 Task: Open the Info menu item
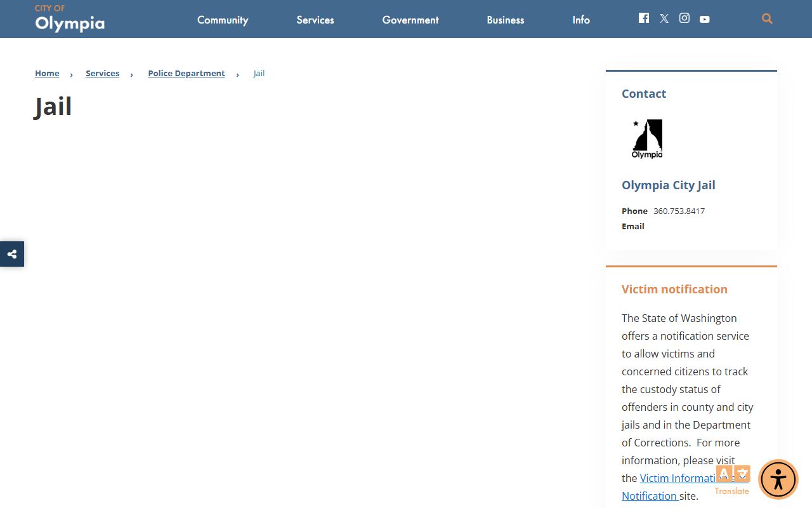click(581, 20)
